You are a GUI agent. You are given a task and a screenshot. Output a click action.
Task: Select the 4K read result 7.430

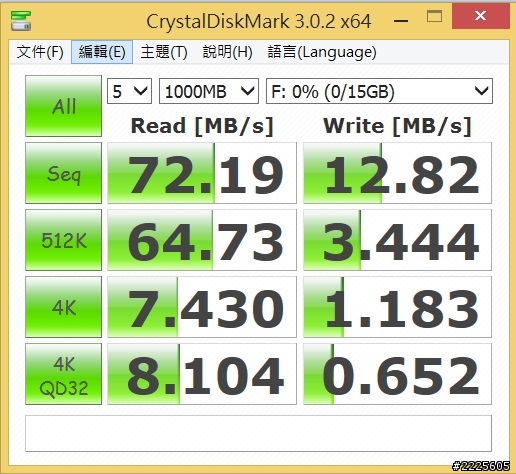coord(202,307)
